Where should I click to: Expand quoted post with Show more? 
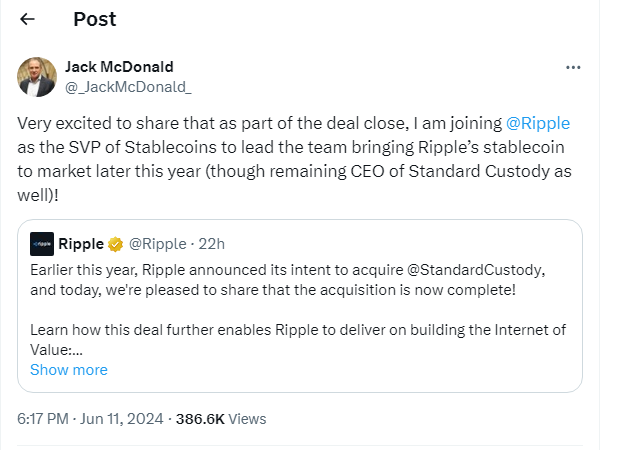pyautogui.click(x=68, y=370)
